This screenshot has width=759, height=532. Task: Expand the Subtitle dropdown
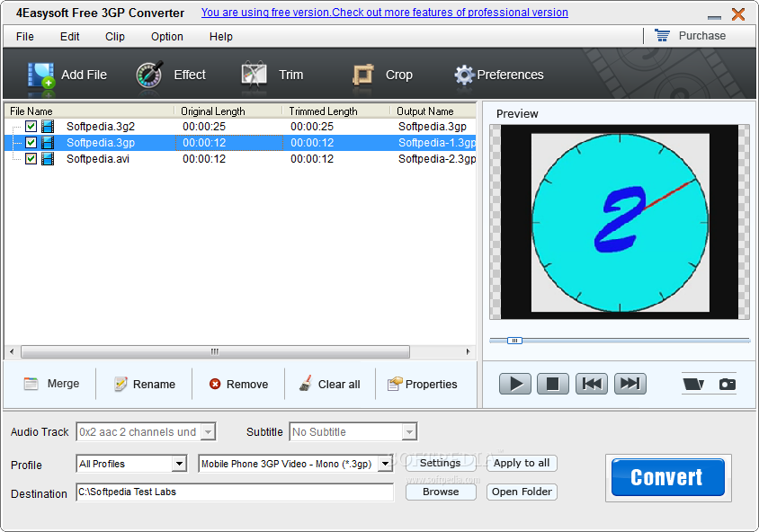click(409, 432)
